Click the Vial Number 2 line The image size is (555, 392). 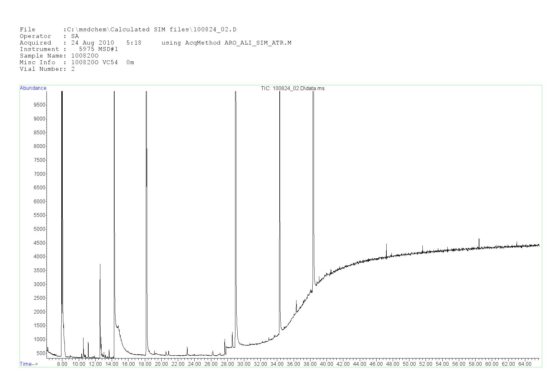tap(47, 69)
